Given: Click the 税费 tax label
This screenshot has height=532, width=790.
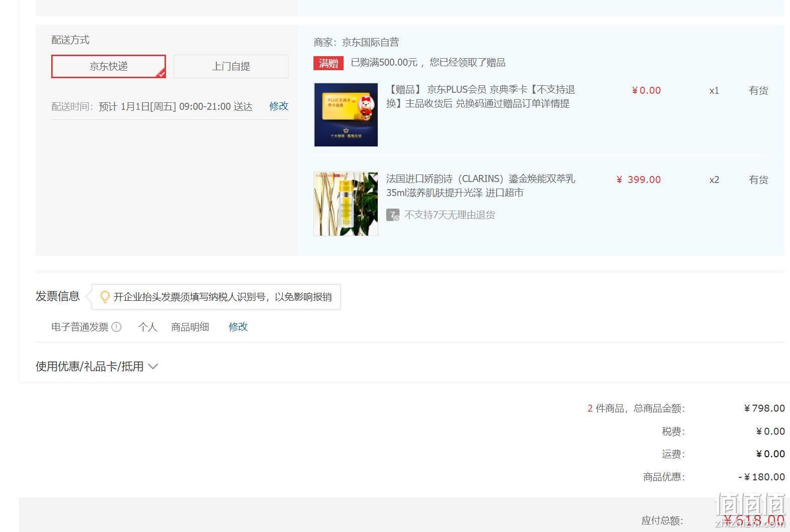Looking at the screenshot, I should pyautogui.click(x=673, y=431).
